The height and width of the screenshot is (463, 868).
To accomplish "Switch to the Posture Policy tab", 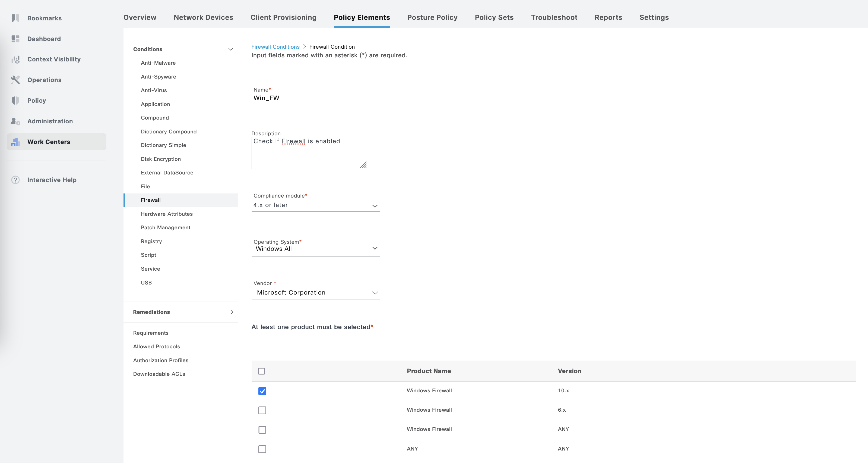I will 432,18.
